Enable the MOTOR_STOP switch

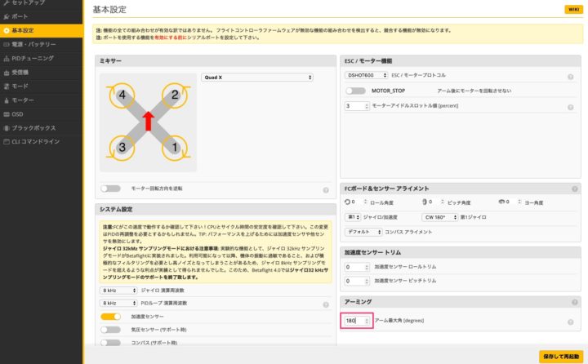click(354, 91)
